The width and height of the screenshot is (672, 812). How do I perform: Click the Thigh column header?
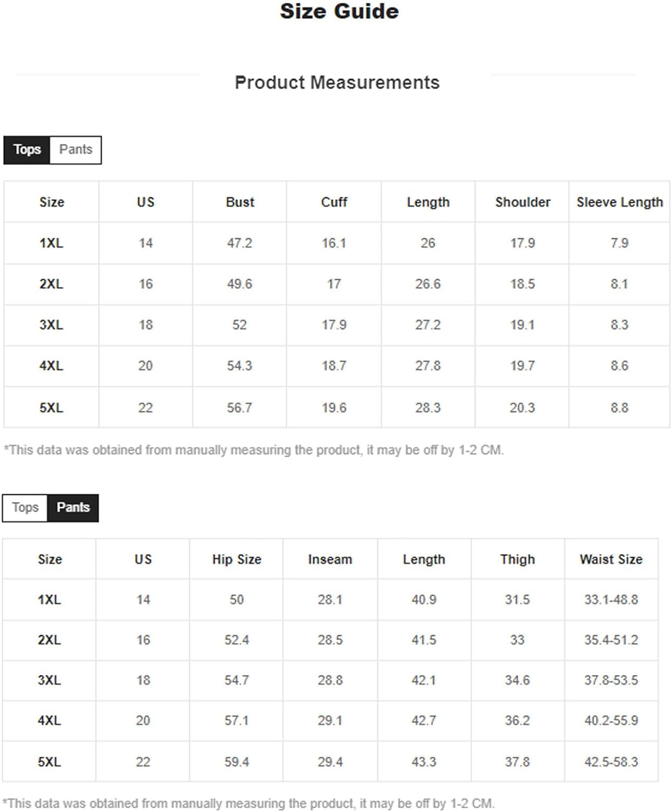(x=517, y=559)
